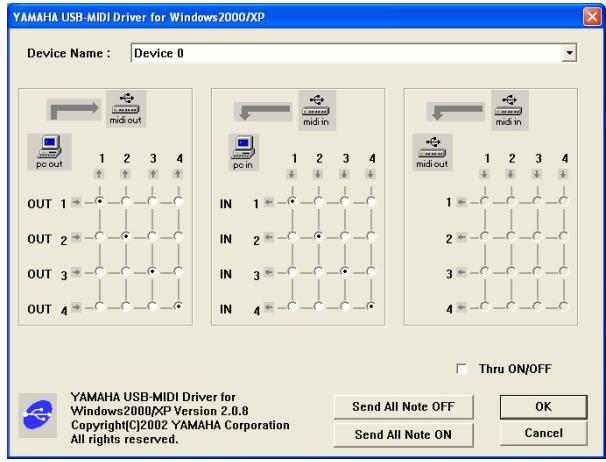Screen dimensions: 606x462
Task: Click the midi out USB icon in the left panel
Action: pyautogui.click(x=126, y=109)
